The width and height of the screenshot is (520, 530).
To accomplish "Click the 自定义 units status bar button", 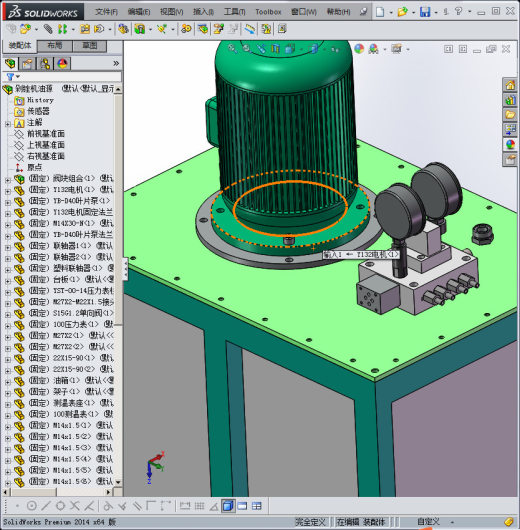I will pos(428,522).
